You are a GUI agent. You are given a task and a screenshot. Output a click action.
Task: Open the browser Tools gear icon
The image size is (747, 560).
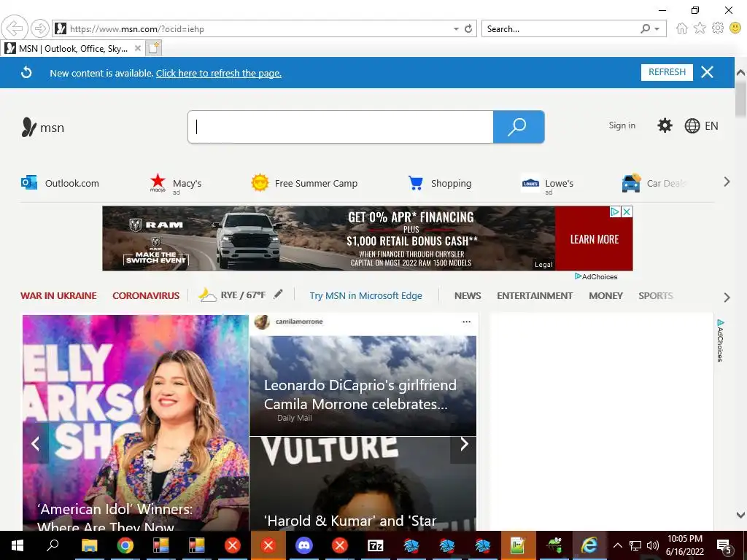[718, 28]
